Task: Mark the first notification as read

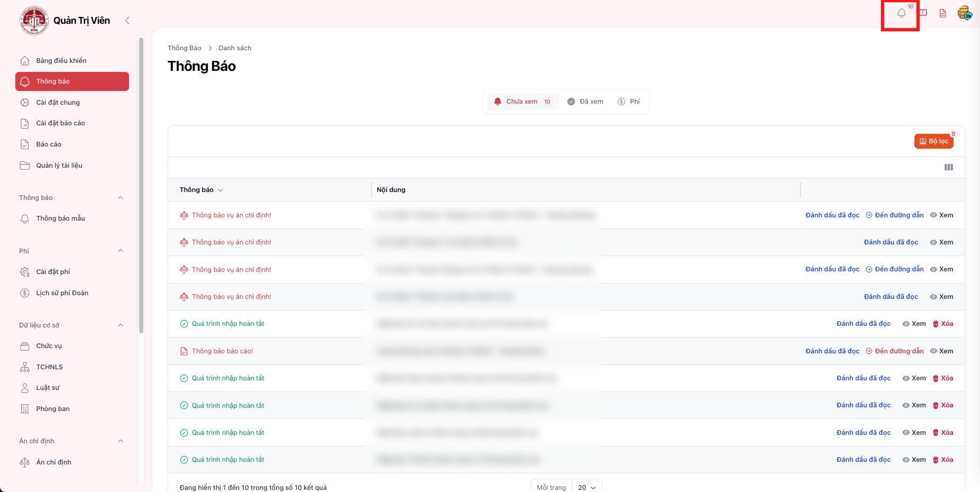Action: [x=832, y=215]
